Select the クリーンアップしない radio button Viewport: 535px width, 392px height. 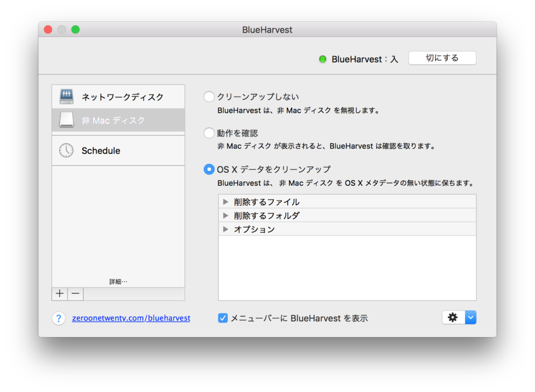pos(209,97)
